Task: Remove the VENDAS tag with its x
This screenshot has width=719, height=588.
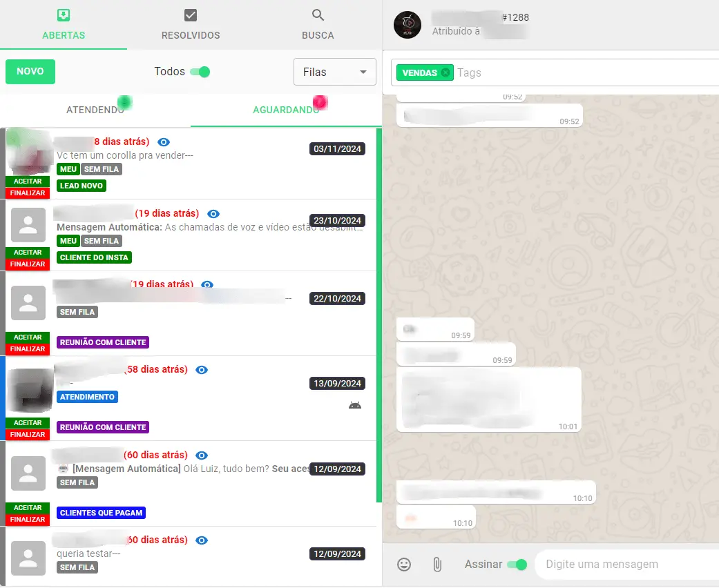Action: [445, 72]
